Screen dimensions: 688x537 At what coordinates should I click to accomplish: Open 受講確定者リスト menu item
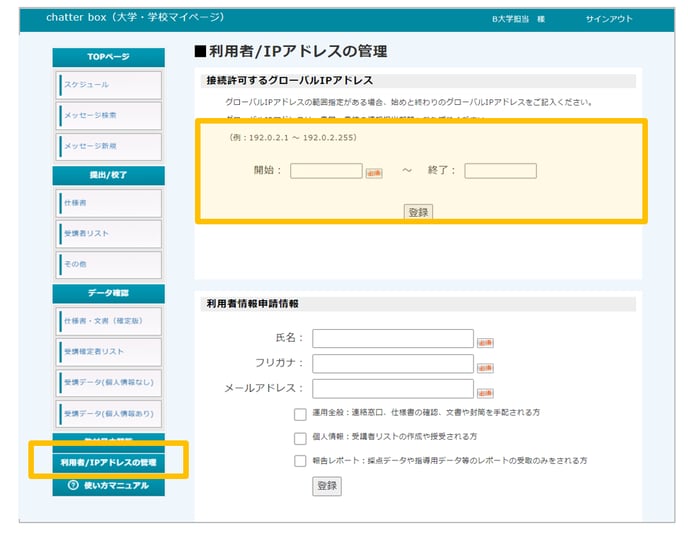(110, 351)
